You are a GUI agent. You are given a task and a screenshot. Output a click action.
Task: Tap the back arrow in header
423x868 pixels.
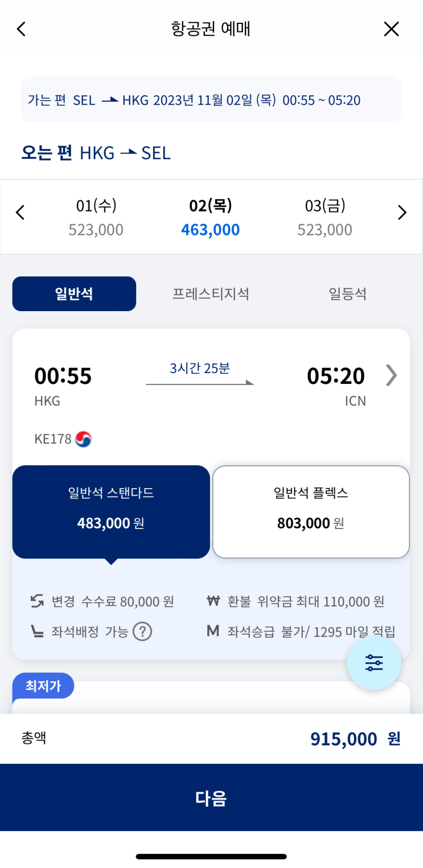click(x=21, y=29)
